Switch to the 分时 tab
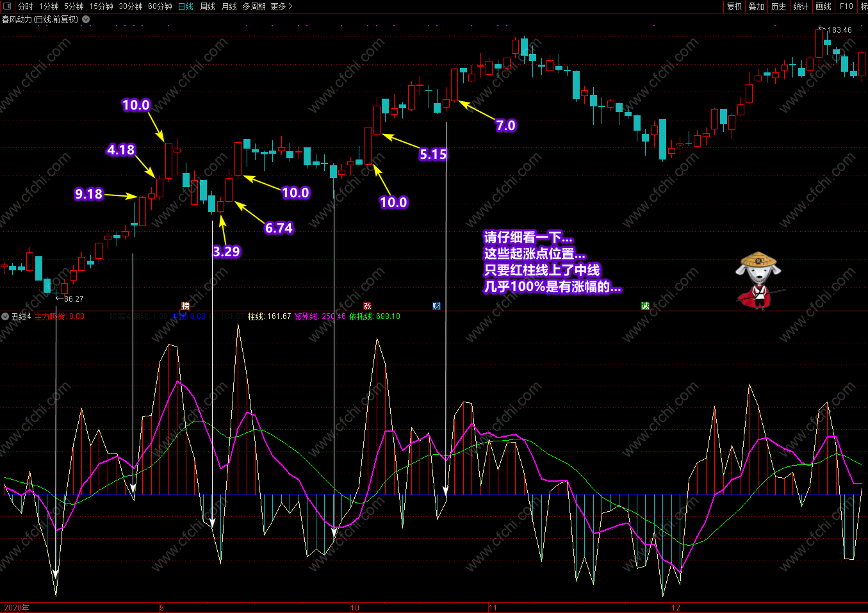Viewport: 868px width, 613px height. (x=25, y=6)
